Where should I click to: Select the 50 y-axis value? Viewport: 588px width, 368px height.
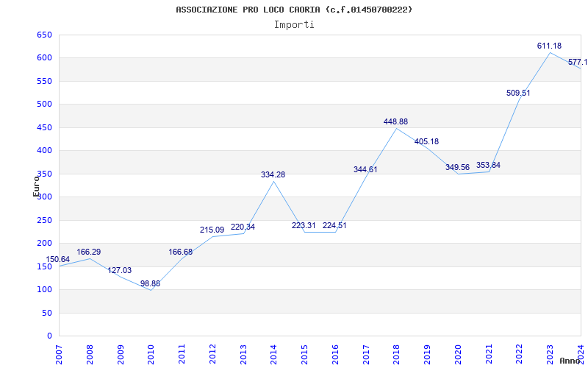(x=47, y=313)
